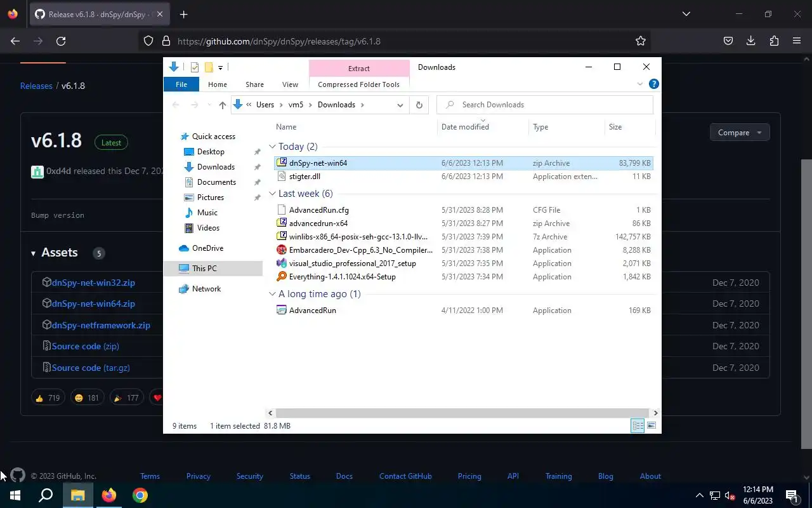Select Documents in Quick access
This screenshot has width=812, height=508.
[x=216, y=182]
